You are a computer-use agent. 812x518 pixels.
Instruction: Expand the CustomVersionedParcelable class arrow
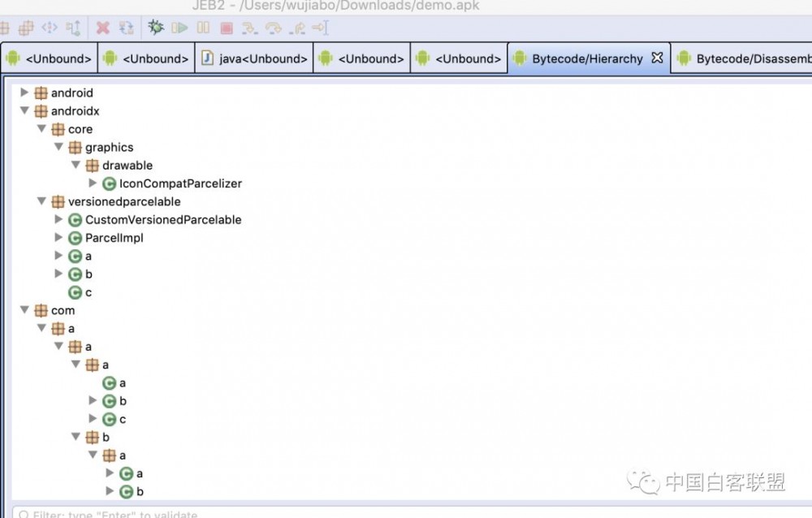(x=58, y=219)
